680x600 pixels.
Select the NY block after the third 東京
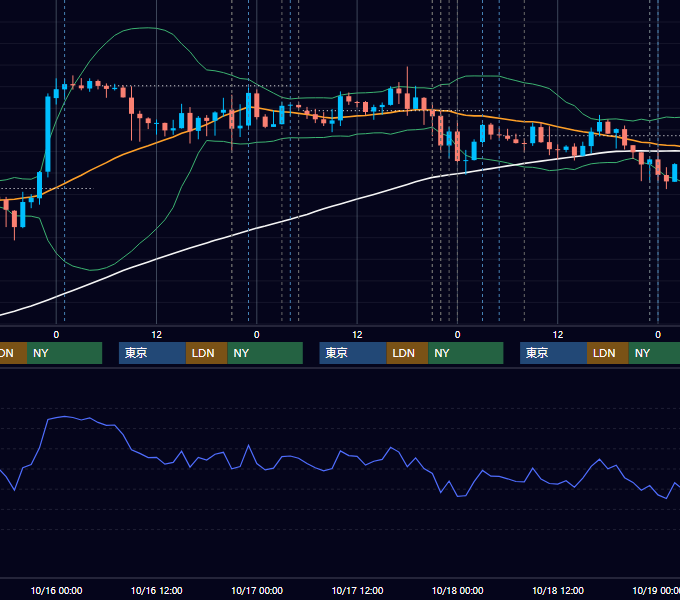point(654,353)
